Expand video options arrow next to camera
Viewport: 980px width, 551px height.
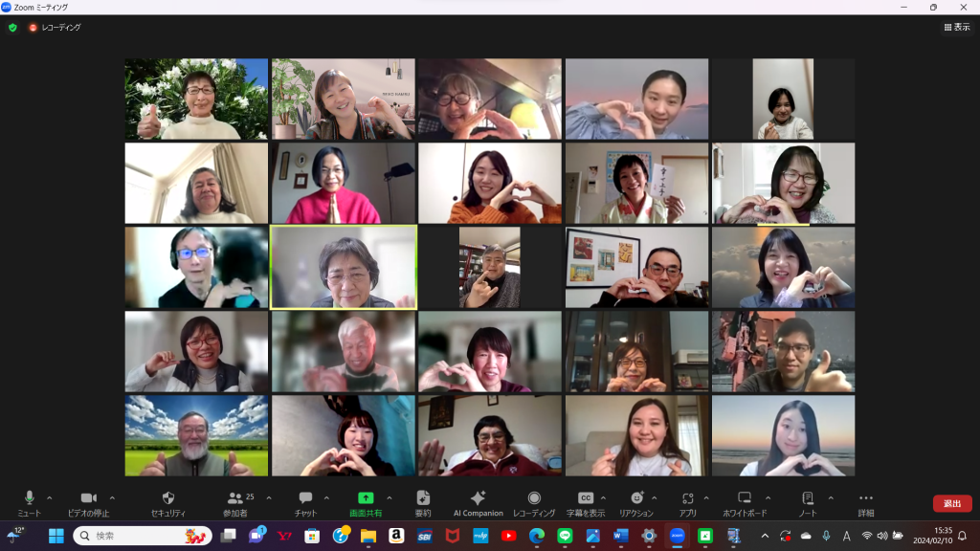(112, 497)
